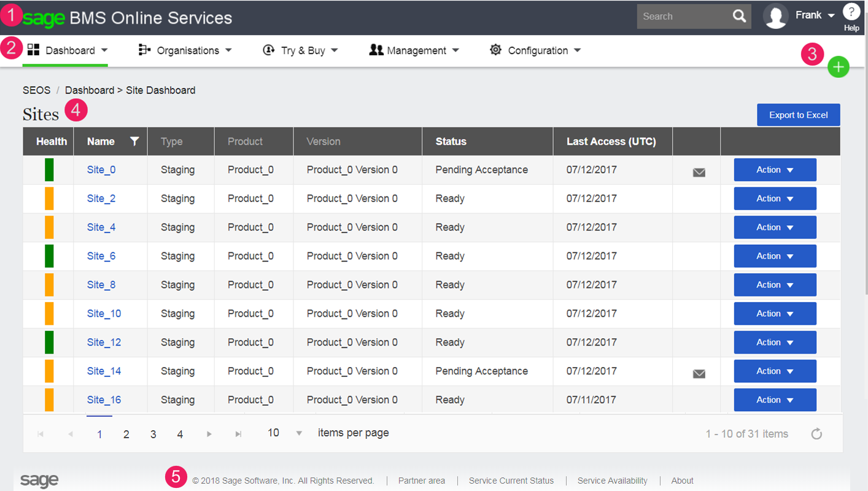Screen dimensions: 868x491
Task: Click the Export to Excel button
Action: click(x=798, y=115)
